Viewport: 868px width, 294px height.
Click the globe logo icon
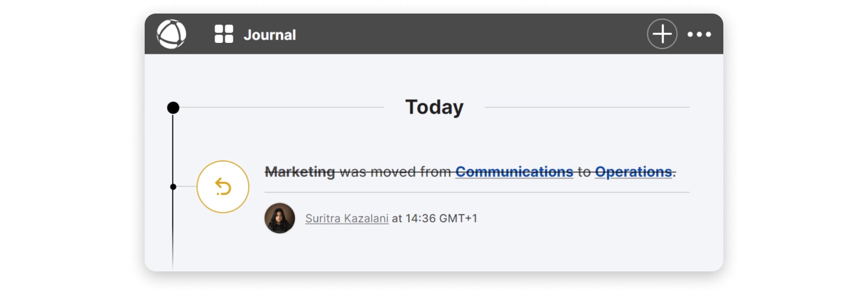coord(171,34)
